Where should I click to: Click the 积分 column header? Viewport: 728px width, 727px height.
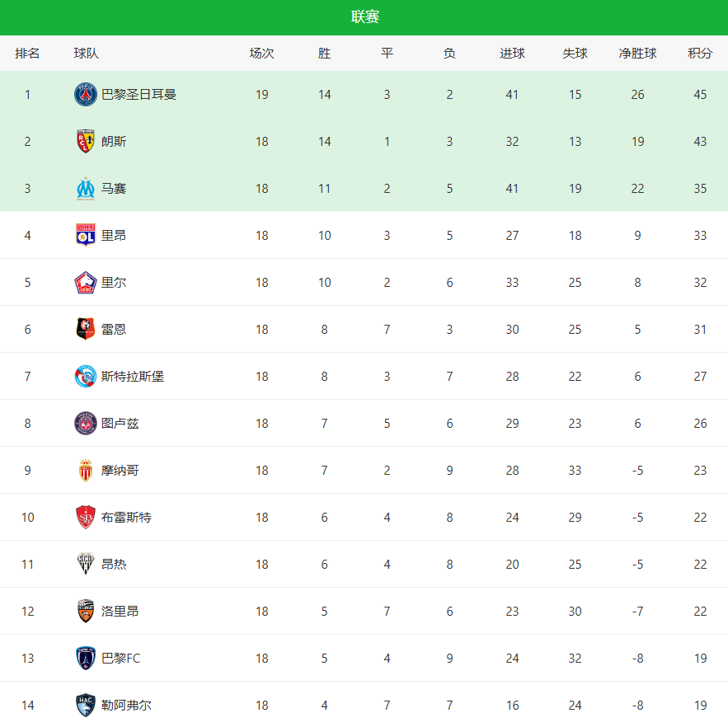700,54
